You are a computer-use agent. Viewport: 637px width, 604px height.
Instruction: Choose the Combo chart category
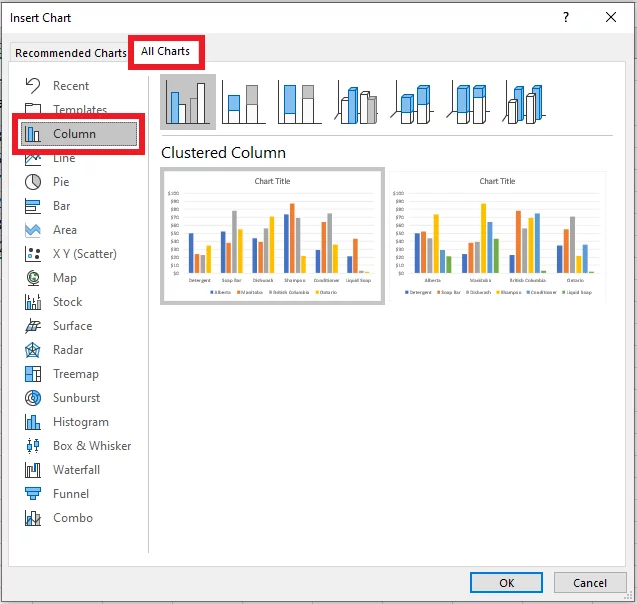click(72, 518)
